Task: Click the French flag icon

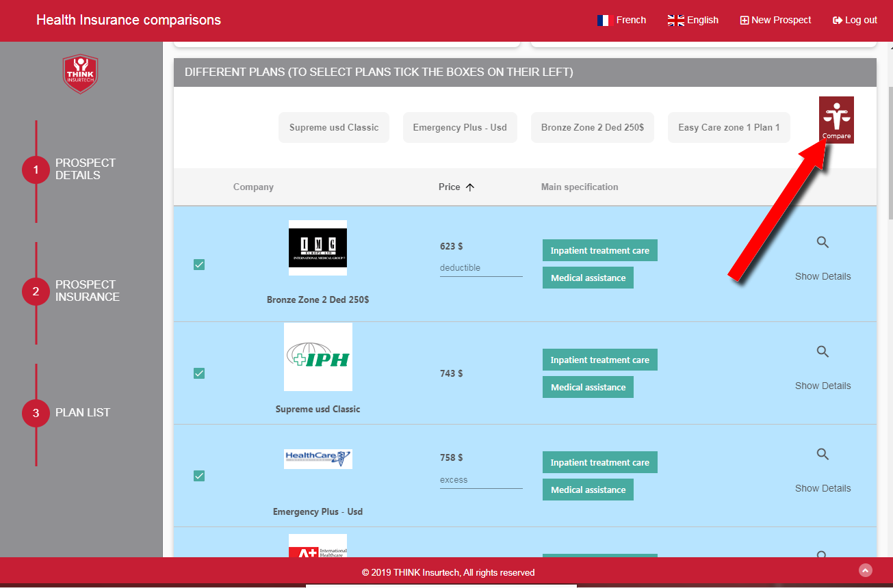Action: pos(603,21)
